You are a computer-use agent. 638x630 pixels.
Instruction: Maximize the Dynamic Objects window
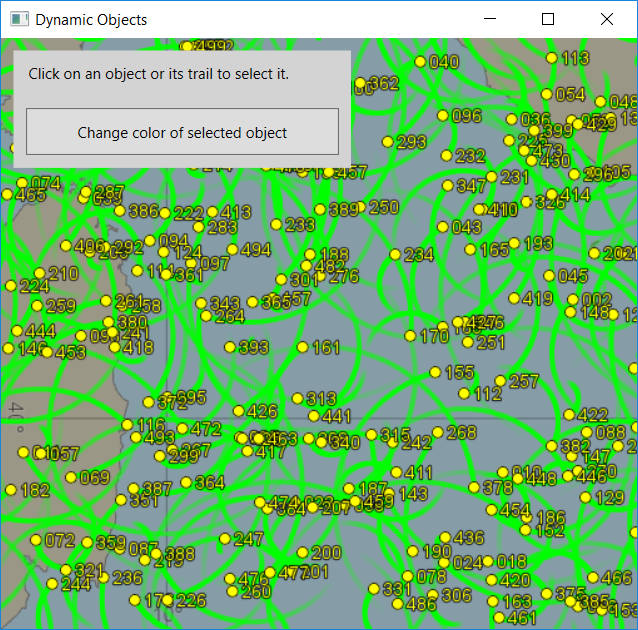tap(547, 19)
